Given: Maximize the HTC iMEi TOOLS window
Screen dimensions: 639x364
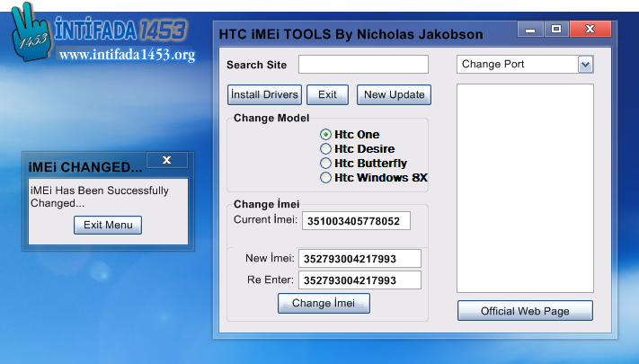Looking at the screenshot, I should 555,30.
